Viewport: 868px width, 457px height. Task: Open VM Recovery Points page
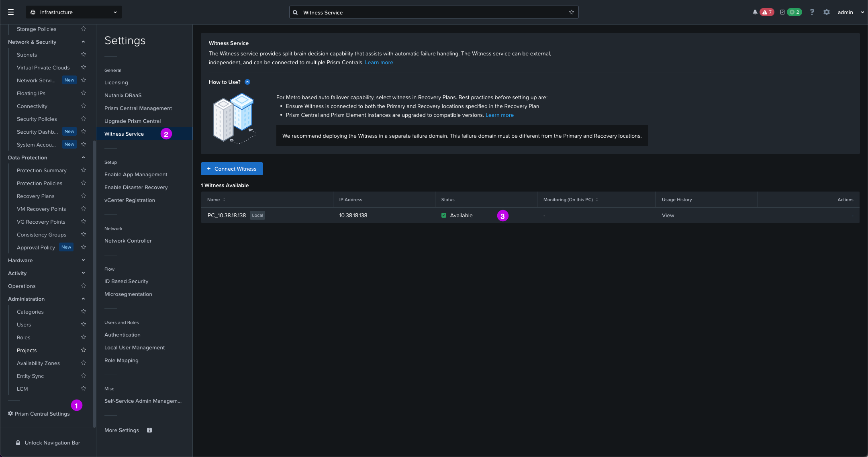41,209
